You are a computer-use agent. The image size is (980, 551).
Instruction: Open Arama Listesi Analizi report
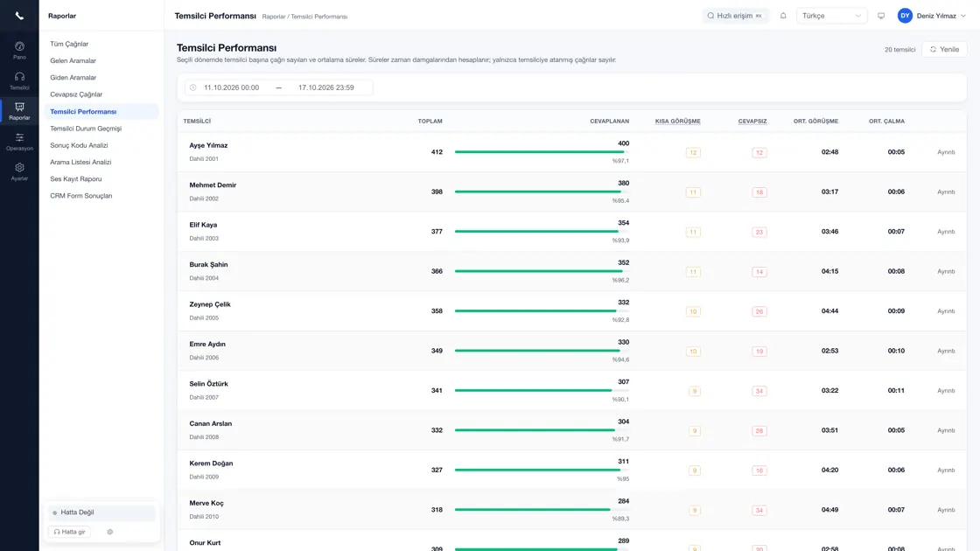coord(80,162)
